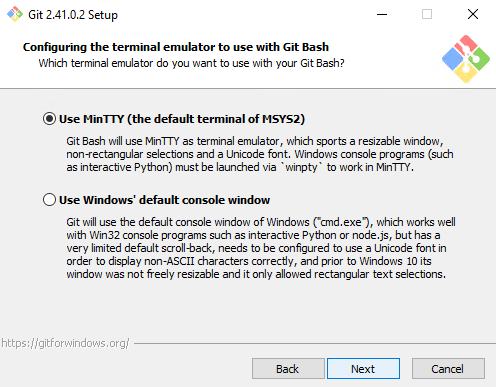Screen dimensions: 496x387
Task: Click the "Configuring the terminal emulator" heading
Action: (176, 47)
